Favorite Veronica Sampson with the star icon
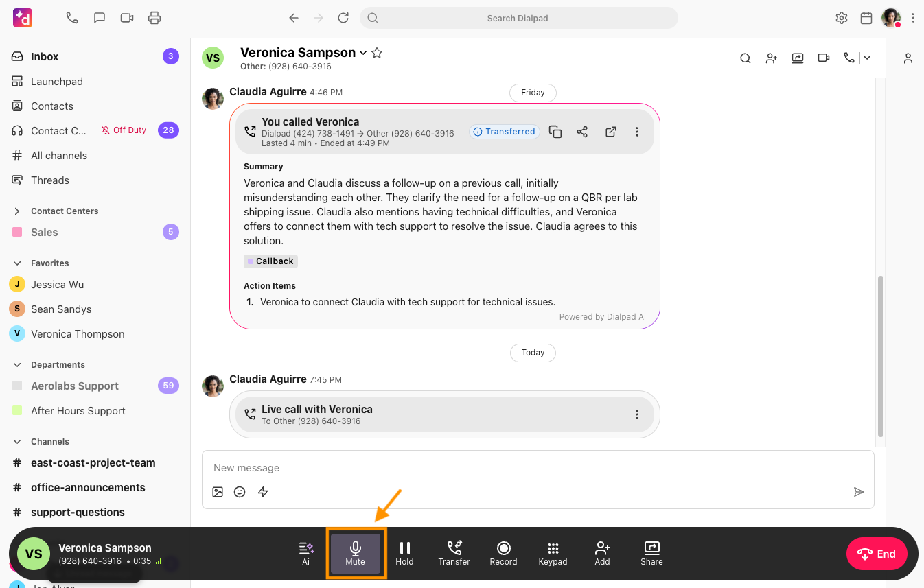The width and height of the screenshot is (924, 588). (377, 53)
